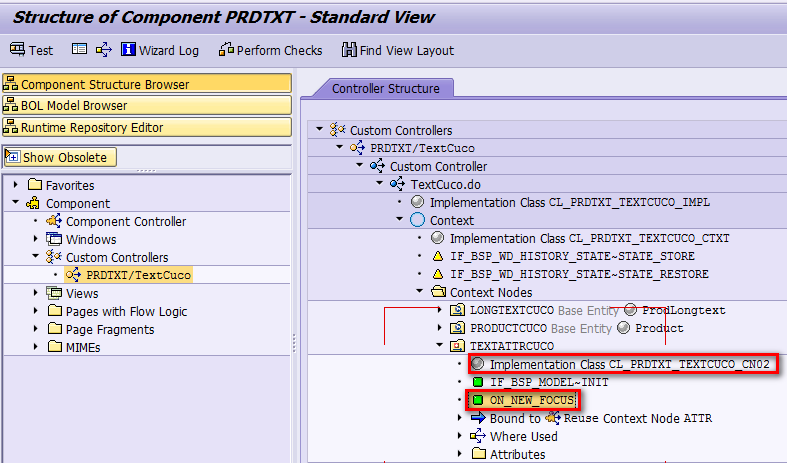Click the Windows node icon
The width and height of the screenshot is (787, 463).
pos(54,239)
